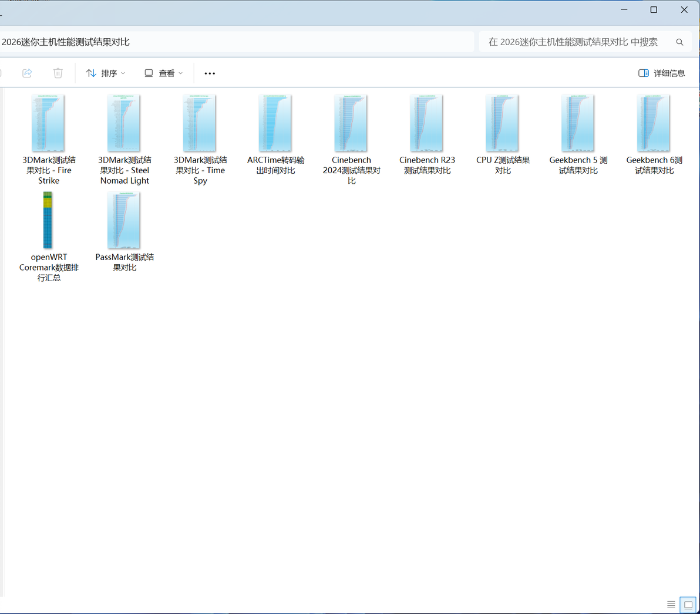Select the 3DMark Time Spy file
700x614 pixels.
(x=200, y=140)
